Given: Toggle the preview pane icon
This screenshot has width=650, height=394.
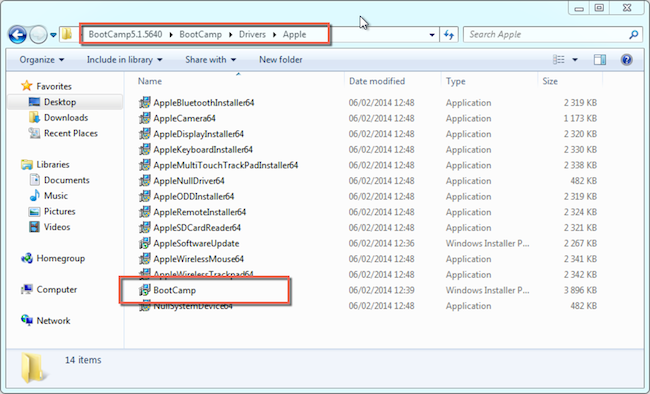Looking at the screenshot, I should coord(599,60).
